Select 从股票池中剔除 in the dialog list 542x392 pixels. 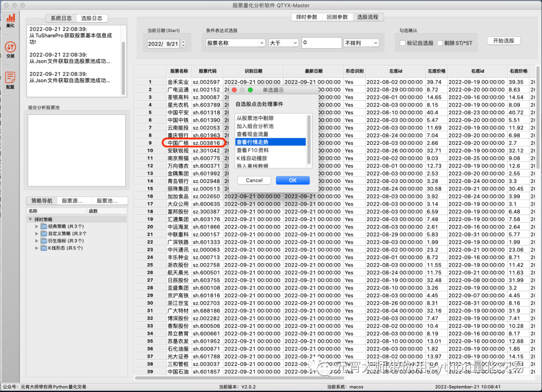pyautogui.click(x=270, y=118)
